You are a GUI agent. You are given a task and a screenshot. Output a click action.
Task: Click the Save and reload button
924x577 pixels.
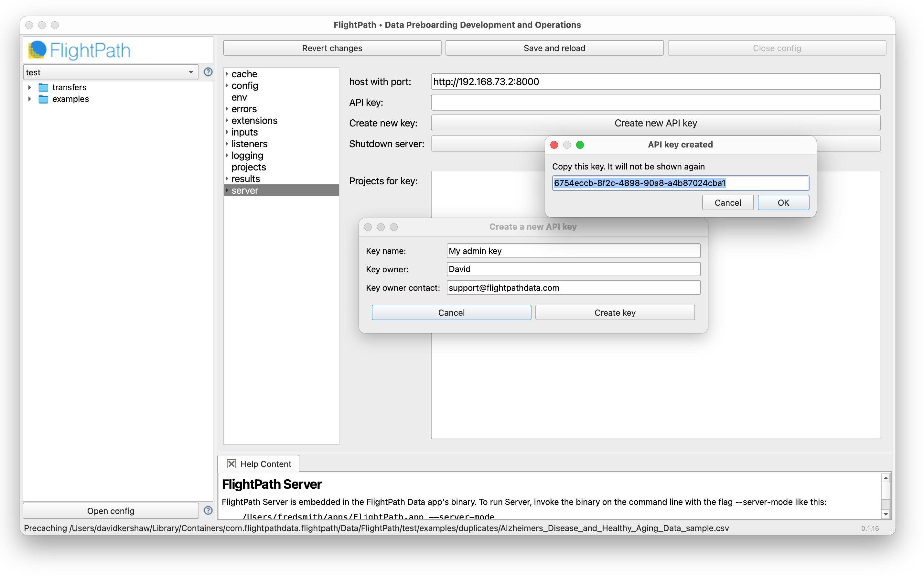tap(554, 48)
